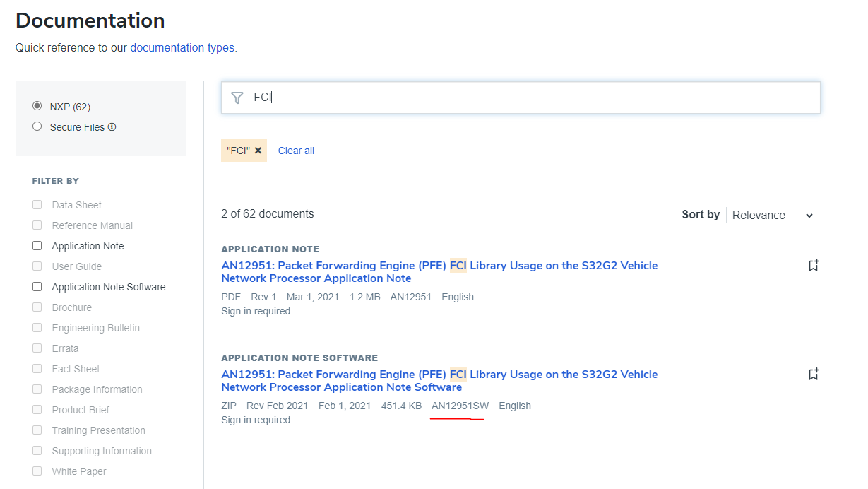868x489 pixels.
Task: Check the Application Note Software filter checkbox
Action: click(37, 287)
